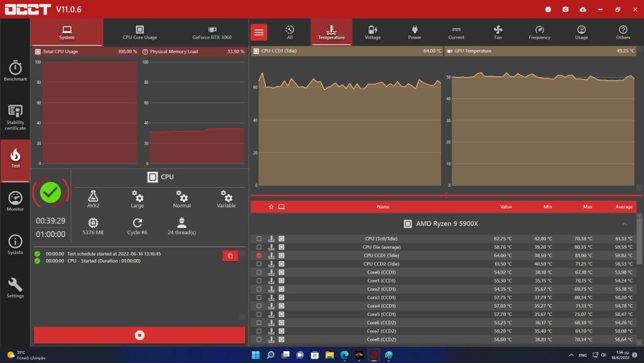The image size is (644, 363).
Task: Switch to the GeForce RTX 3060 tab
Action: tap(212, 32)
